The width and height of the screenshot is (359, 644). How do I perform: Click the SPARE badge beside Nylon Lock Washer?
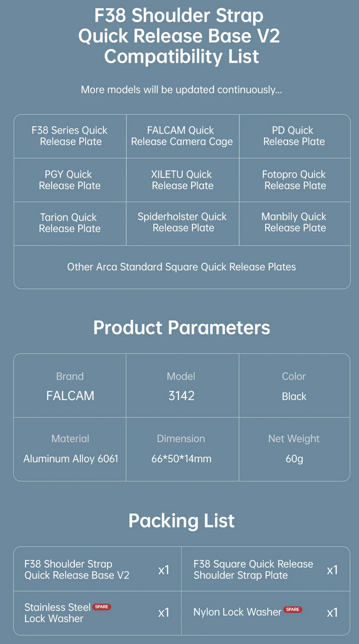click(x=293, y=610)
